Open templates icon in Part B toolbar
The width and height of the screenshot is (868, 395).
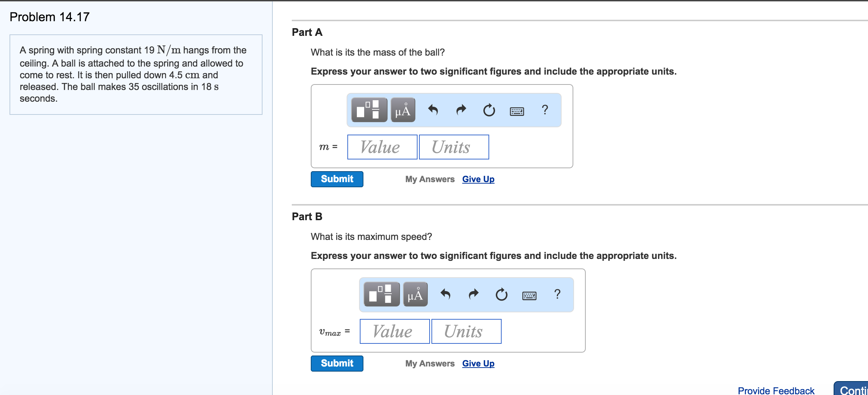[x=381, y=294]
